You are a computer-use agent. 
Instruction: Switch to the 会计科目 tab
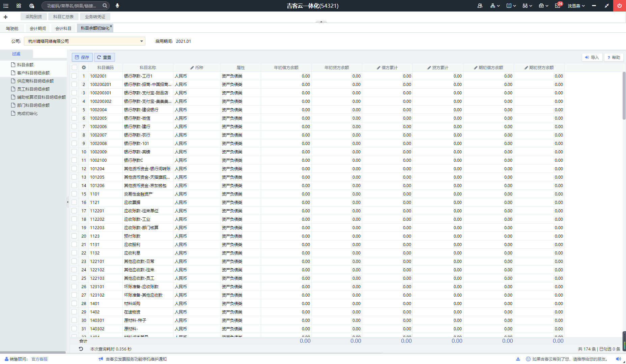click(x=63, y=28)
